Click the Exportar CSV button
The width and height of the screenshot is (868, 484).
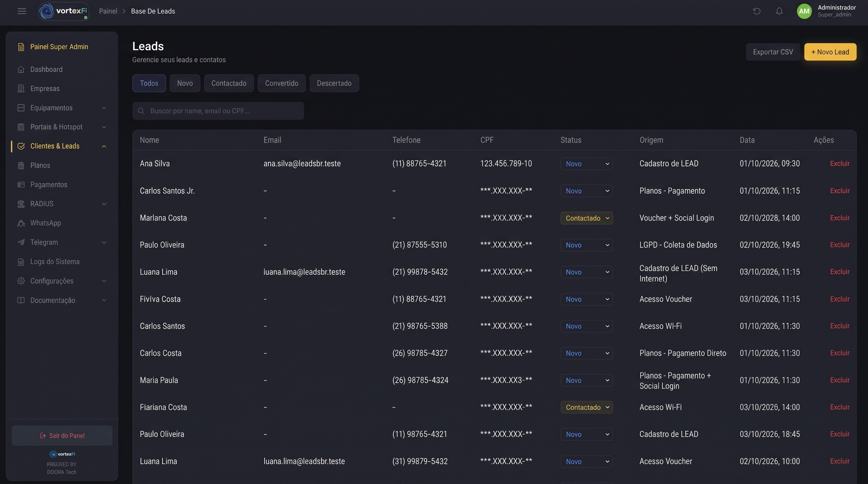[x=773, y=52]
